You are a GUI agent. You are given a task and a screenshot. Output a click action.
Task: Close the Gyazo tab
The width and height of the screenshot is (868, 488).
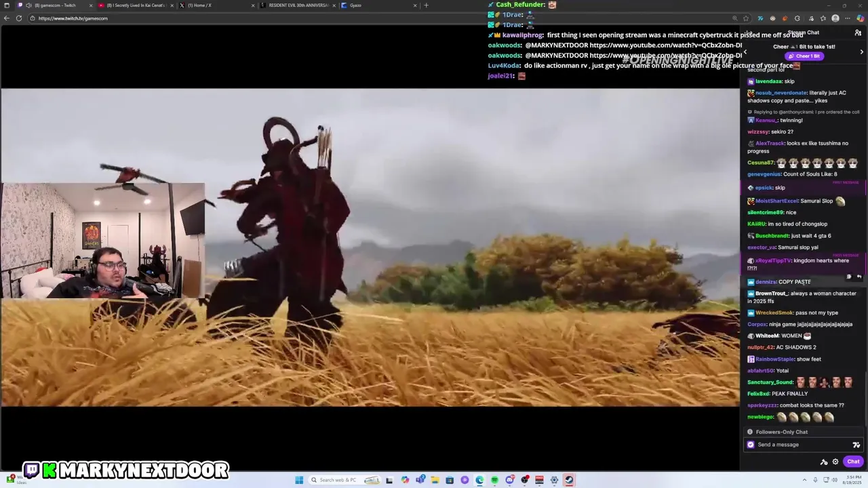[414, 5]
